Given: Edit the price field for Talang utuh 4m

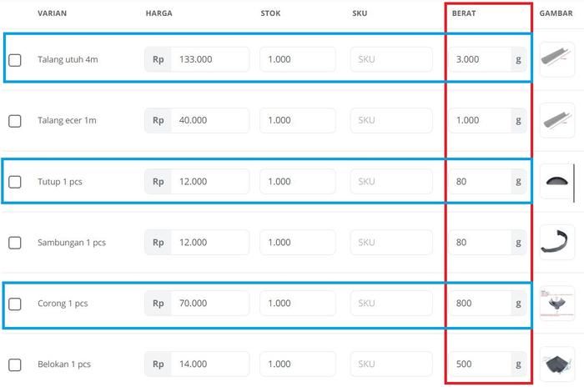Looking at the screenshot, I should 209,59.
